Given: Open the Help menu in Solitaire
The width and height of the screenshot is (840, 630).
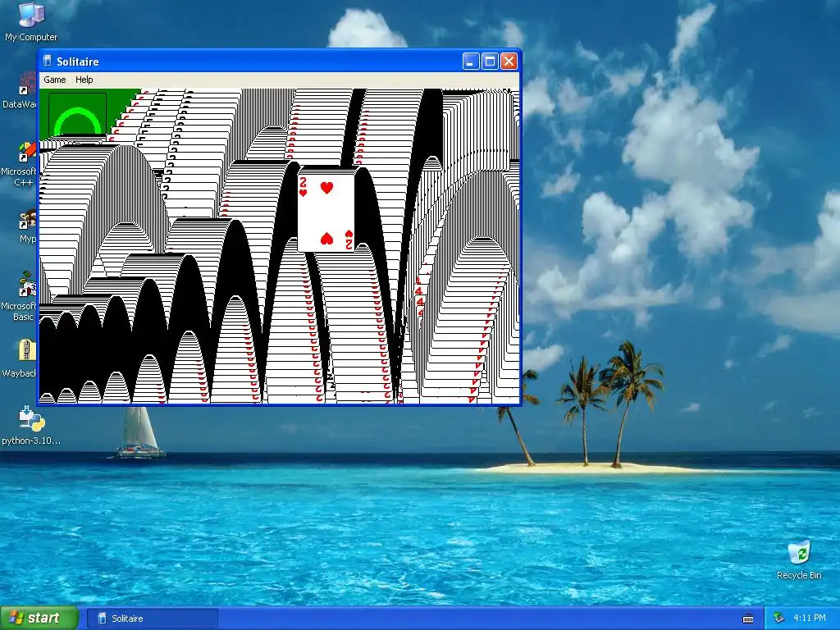Looking at the screenshot, I should click(84, 80).
